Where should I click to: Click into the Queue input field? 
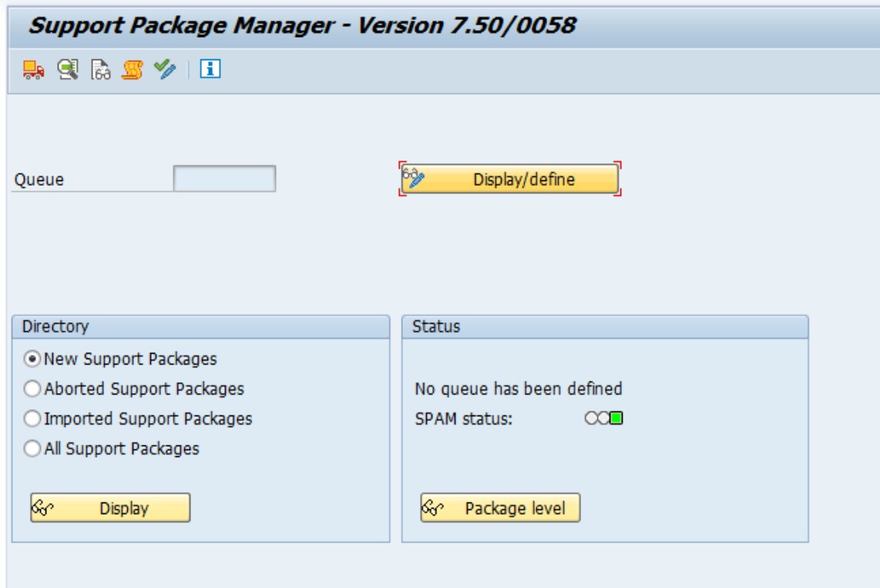[224, 179]
